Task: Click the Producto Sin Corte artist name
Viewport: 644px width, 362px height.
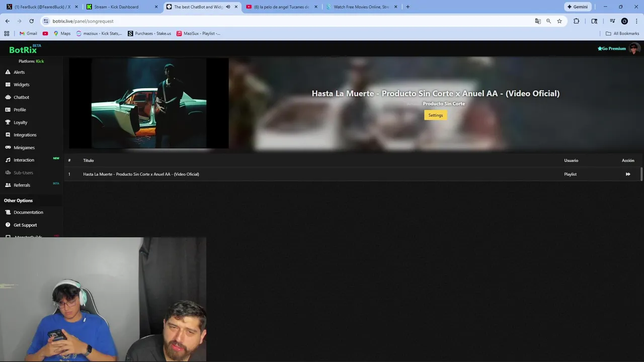Action: [x=444, y=104]
